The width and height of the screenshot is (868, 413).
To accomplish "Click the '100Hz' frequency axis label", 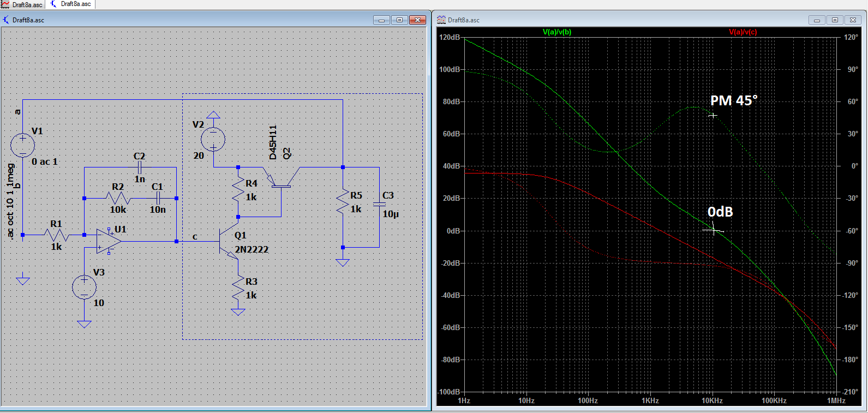I will coord(588,400).
